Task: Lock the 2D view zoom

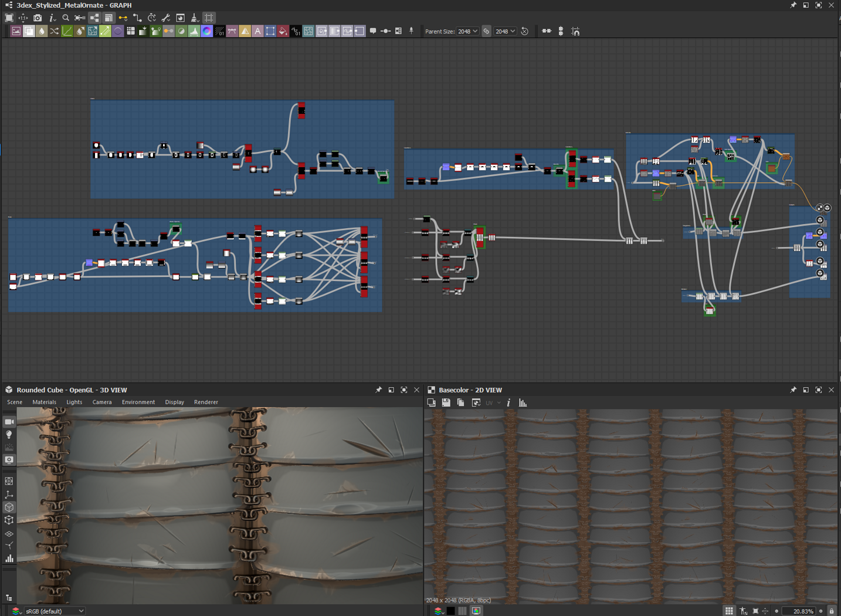Action: click(x=832, y=611)
